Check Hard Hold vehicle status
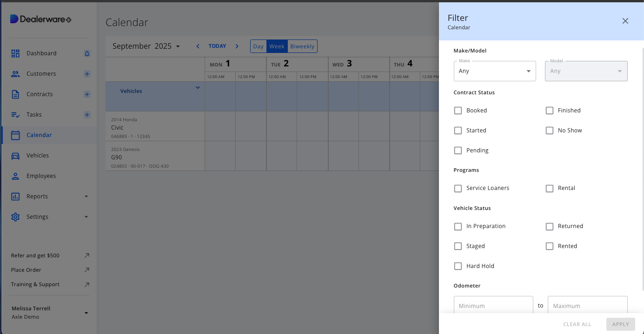 click(x=458, y=266)
